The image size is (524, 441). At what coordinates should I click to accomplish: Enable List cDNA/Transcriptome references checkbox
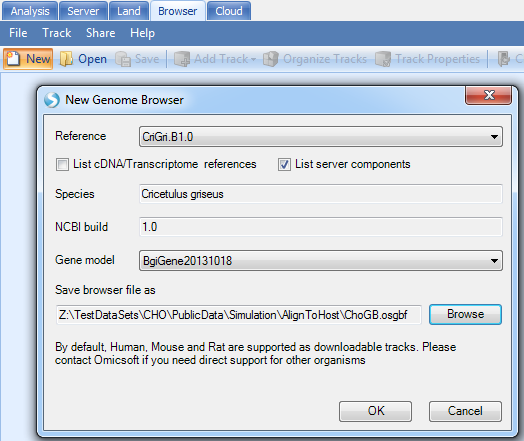click(x=62, y=164)
